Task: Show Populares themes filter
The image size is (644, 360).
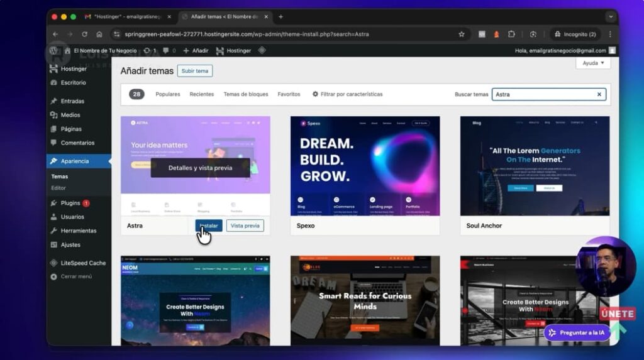Action: tap(167, 94)
